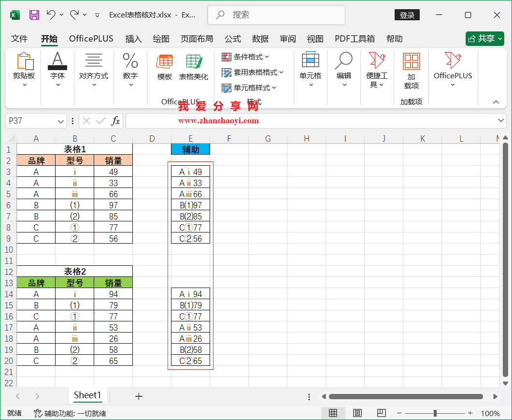The image size is (512, 420).
Task: Switch to Page Layout view icon
Action: (x=357, y=413)
